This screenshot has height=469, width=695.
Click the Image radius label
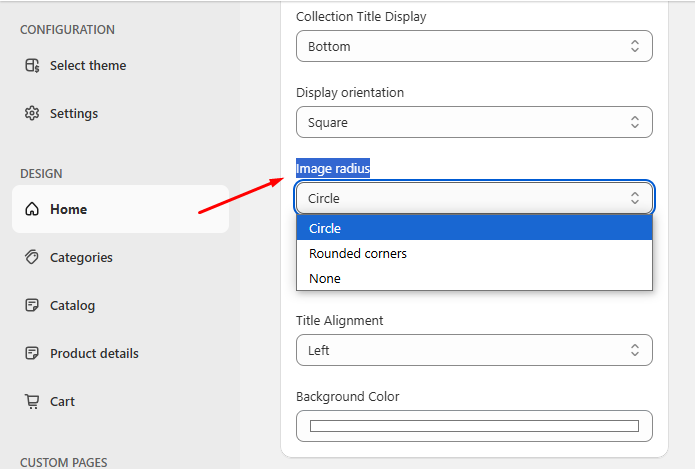click(333, 168)
